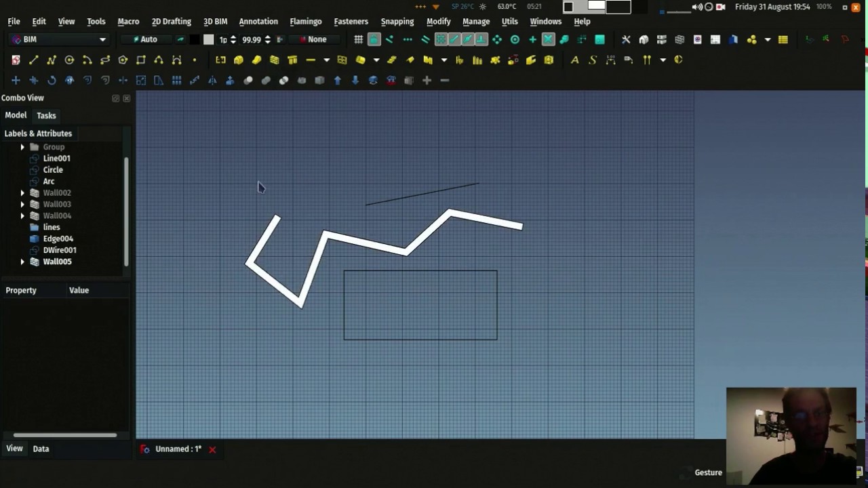Select the Ellipse drawing tool
The image size is (868, 488).
[105, 60]
